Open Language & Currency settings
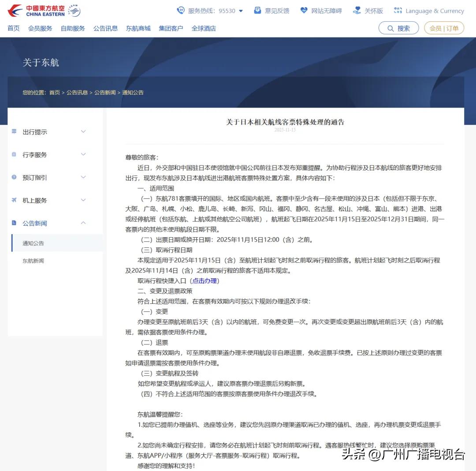Screen dimensions: 476x471 point(435,11)
